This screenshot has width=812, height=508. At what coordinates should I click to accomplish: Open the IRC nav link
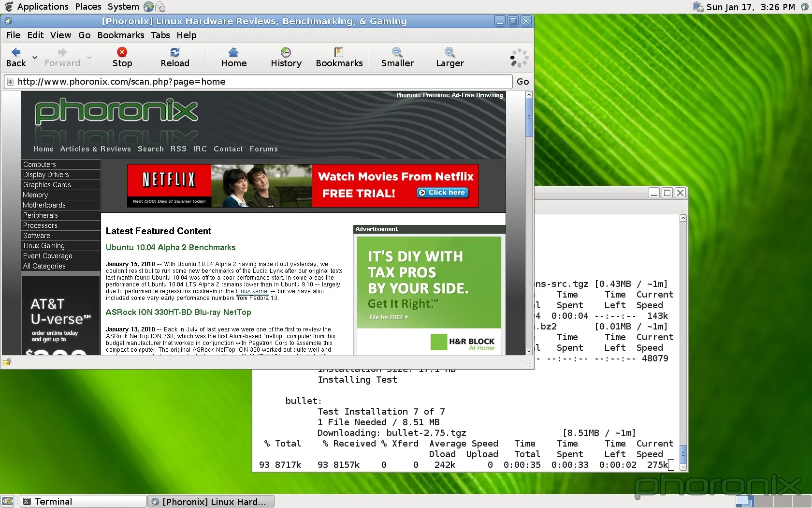click(x=200, y=149)
